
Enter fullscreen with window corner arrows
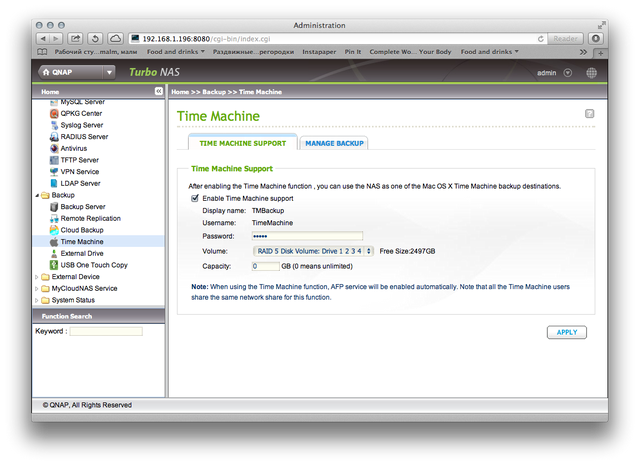click(601, 25)
